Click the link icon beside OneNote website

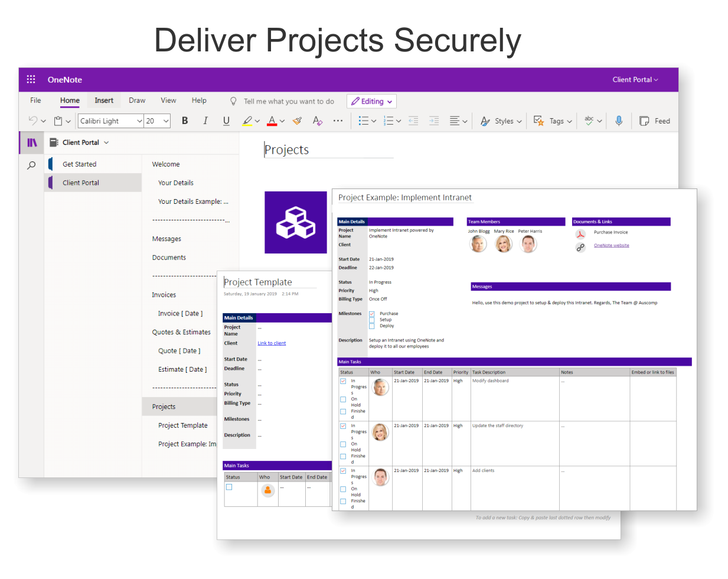pyautogui.click(x=580, y=248)
